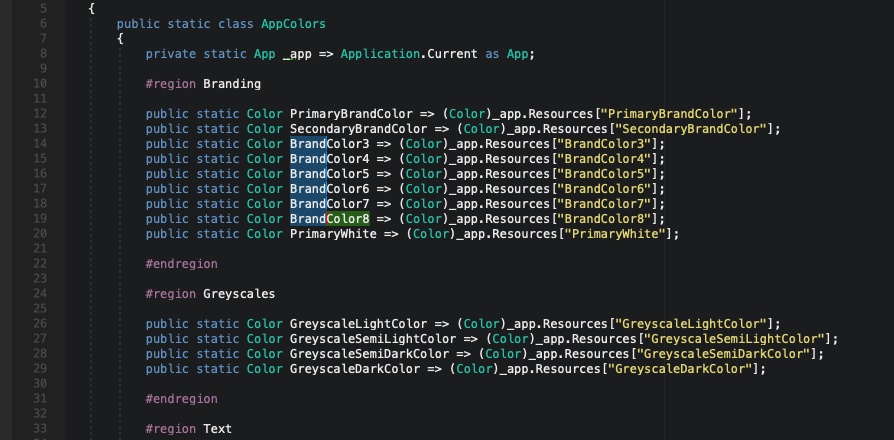This screenshot has height=440, width=894.
Task: Click the SecondaryBrandColor property name on line 13
Action: tap(358, 129)
